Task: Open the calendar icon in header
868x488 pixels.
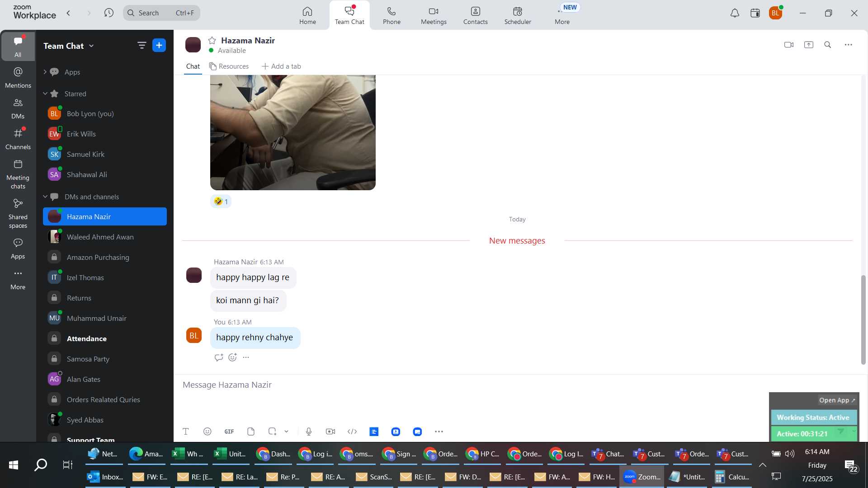Action: click(x=755, y=13)
